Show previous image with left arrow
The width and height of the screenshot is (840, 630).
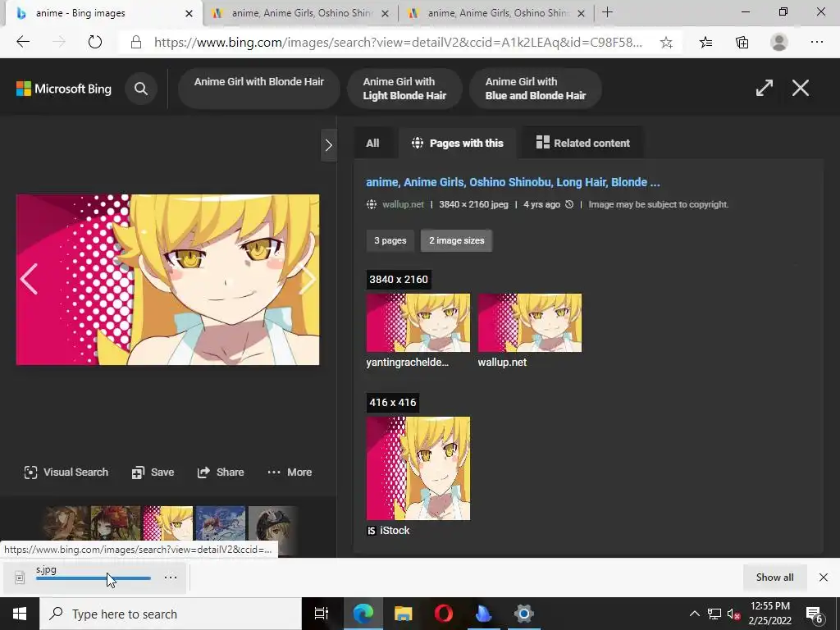point(29,279)
